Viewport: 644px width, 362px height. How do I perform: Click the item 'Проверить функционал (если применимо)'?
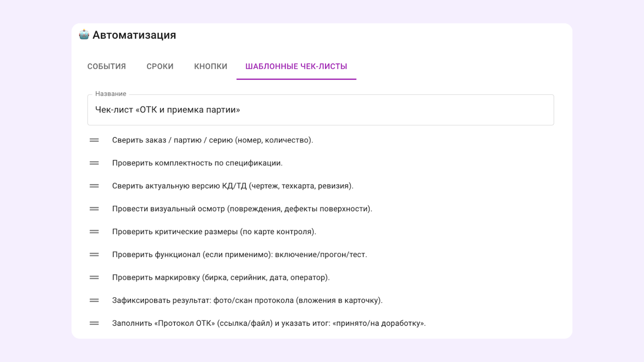point(240,254)
